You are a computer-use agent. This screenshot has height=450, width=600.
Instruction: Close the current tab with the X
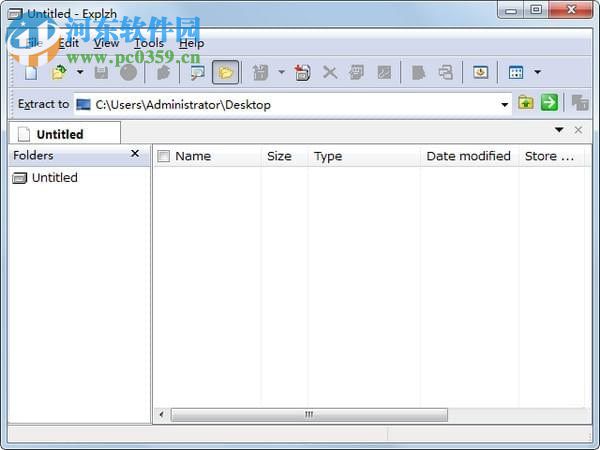tap(578, 130)
